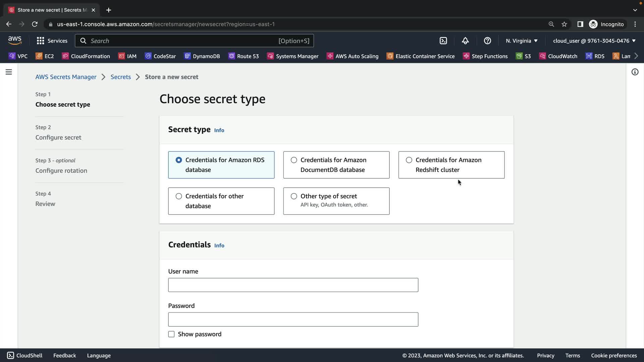
Task: Click the help question mark icon
Action: [x=487, y=41]
